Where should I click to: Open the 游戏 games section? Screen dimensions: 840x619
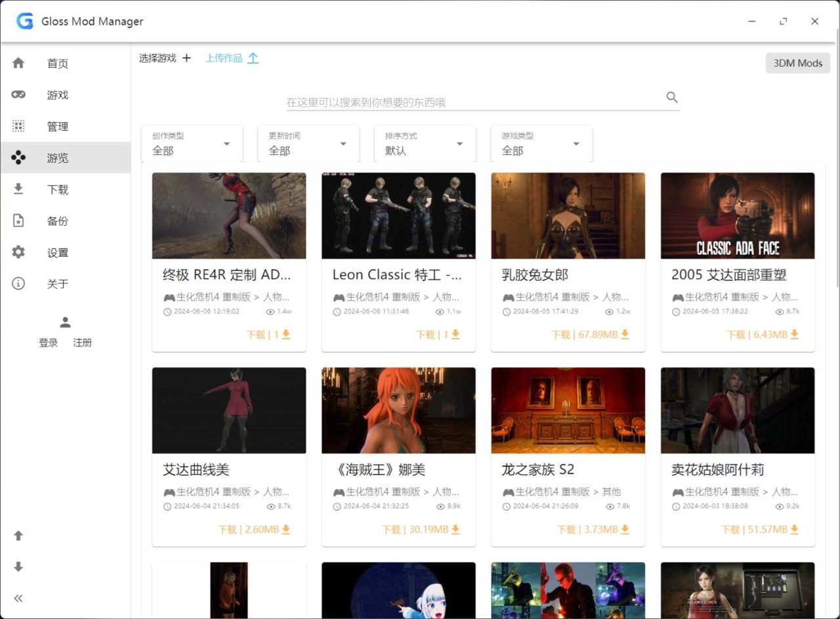tap(66, 95)
